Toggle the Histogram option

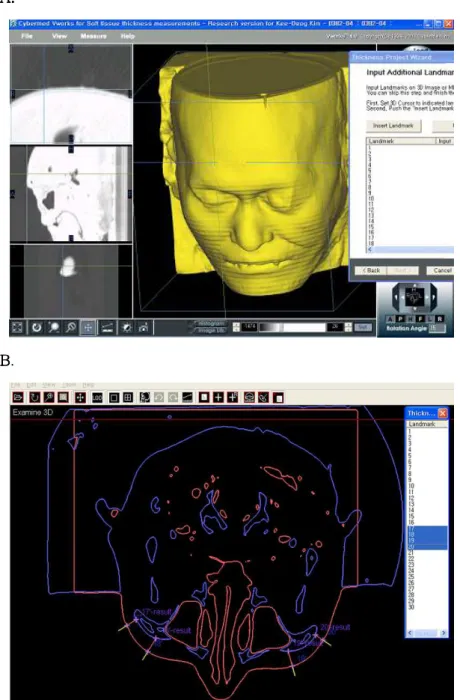[x=210, y=324]
